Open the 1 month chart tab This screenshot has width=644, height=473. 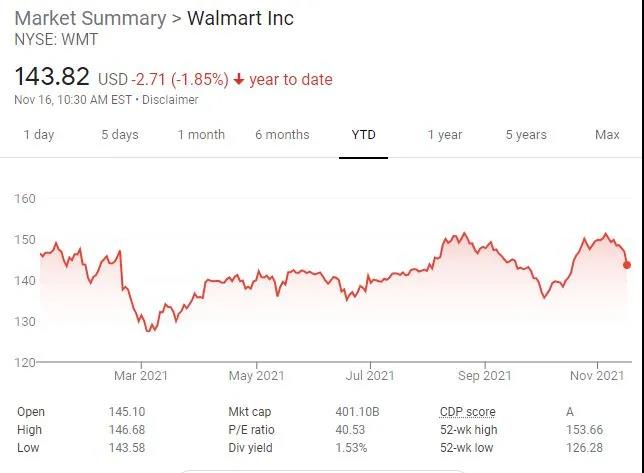[201, 135]
